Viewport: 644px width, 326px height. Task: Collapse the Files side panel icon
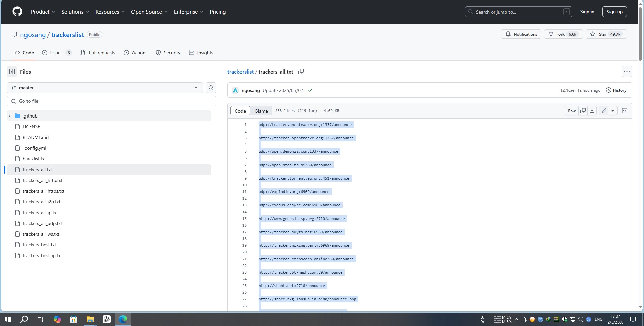click(x=12, y=72)
